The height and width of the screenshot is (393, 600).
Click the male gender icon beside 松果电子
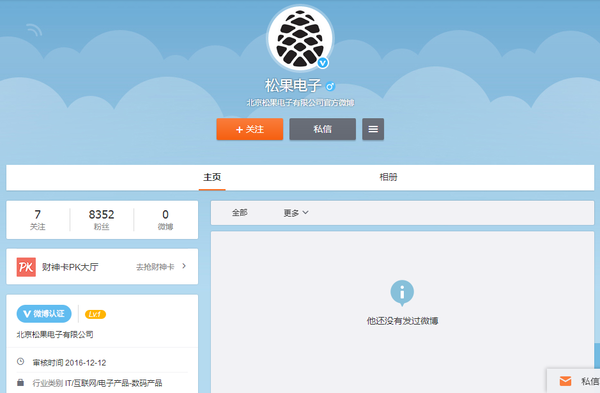[330, 86]
